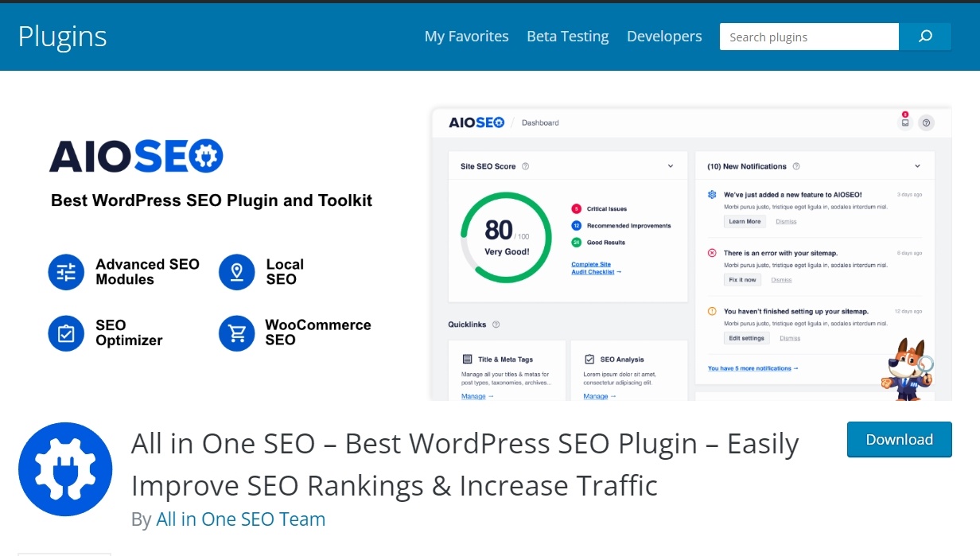Open the Complete Site Audit Checklist link
The width and height of the screenshot is (980, 556).
point(596,268)
